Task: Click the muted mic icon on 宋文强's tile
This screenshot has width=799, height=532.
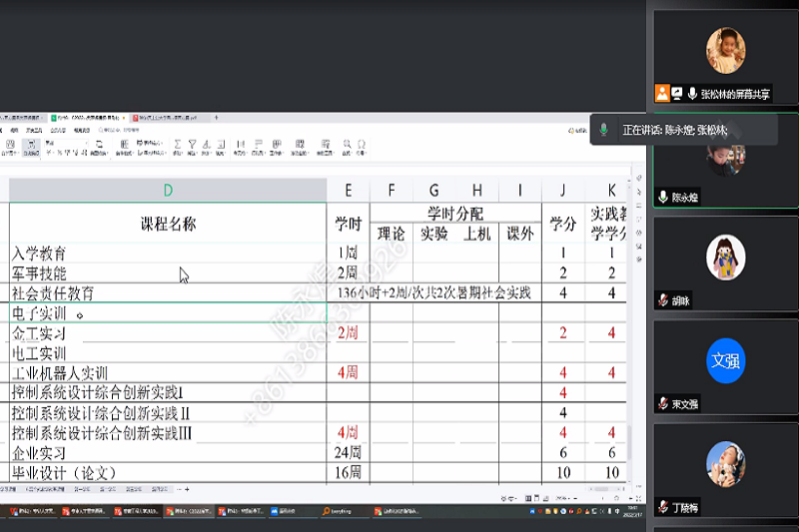Action: tap(663, 403)
